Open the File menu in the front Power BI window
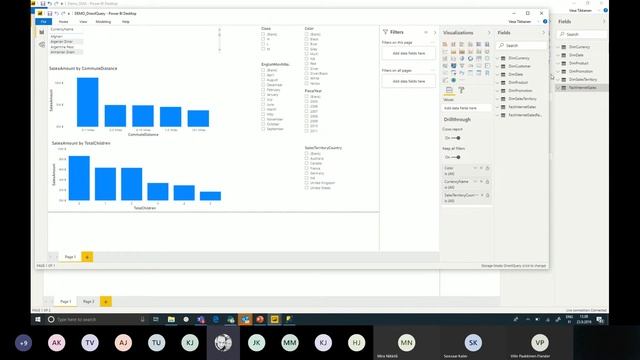Image resolution: width=640 pixels, height=360 pixels. pyautogui.click(x=44, y=22)
